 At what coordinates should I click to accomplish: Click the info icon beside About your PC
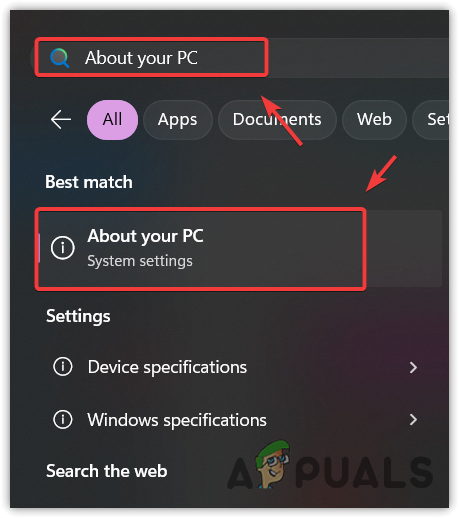click(62, 248)
